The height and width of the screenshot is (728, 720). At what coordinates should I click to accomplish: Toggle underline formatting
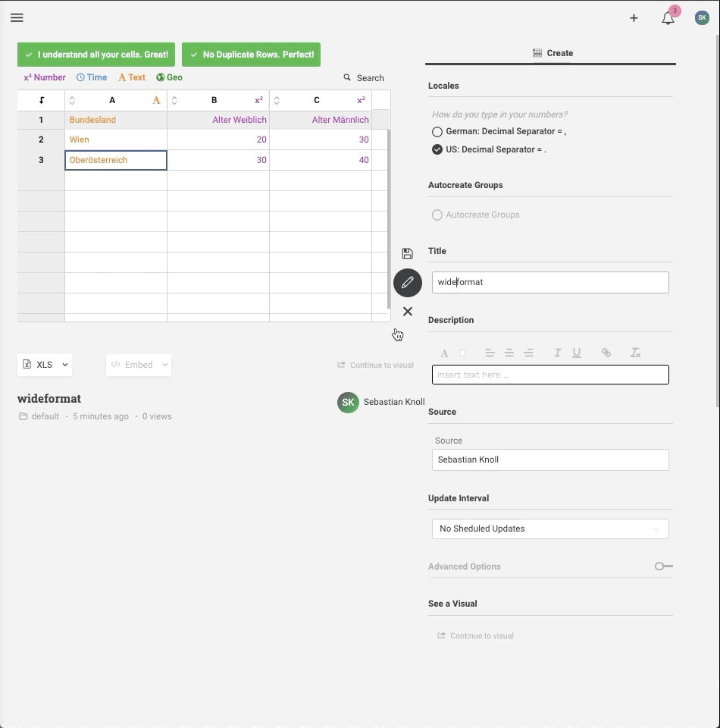pos(577,353)
